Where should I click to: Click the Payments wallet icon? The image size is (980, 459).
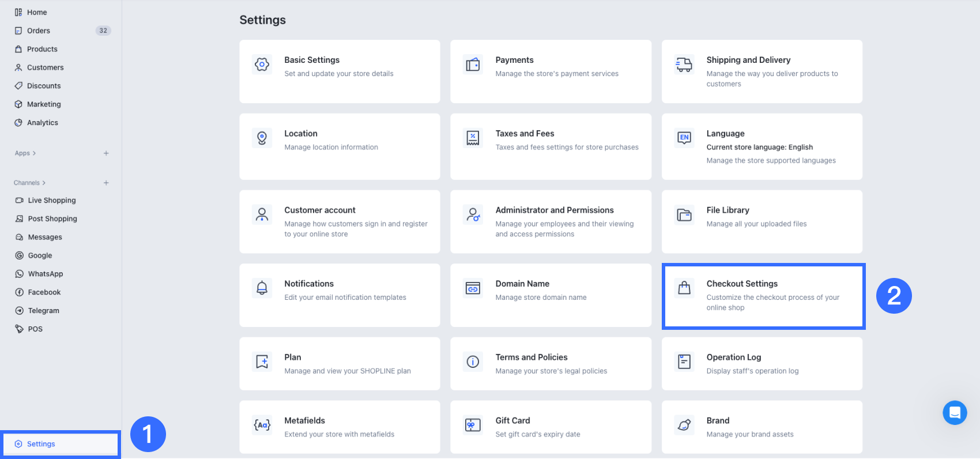(x=473, y=65)
